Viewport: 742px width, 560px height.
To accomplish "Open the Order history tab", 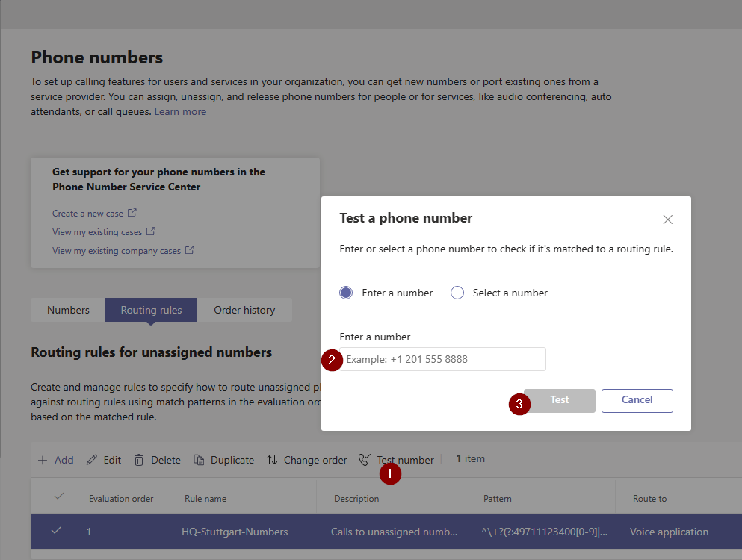I will (244, 310).
